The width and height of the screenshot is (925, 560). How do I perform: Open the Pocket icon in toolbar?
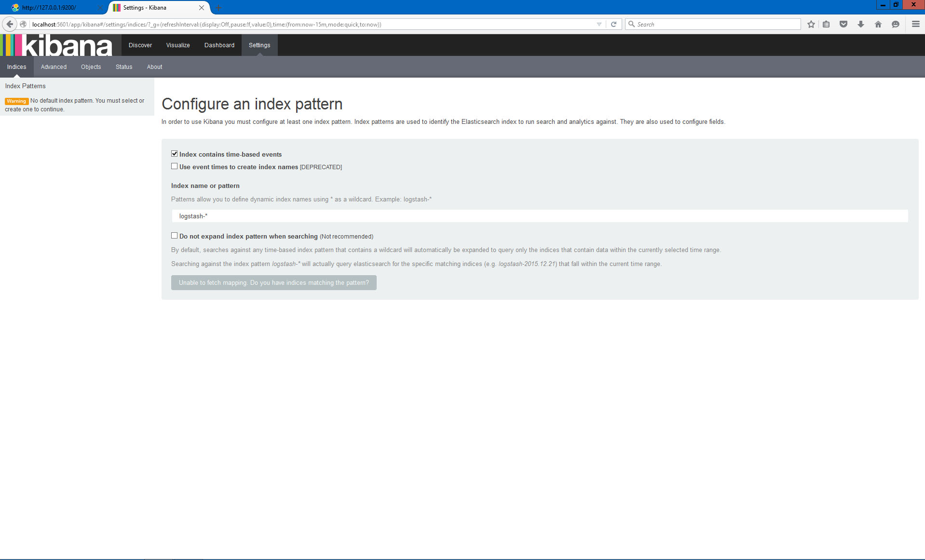[x=843, y=24]
